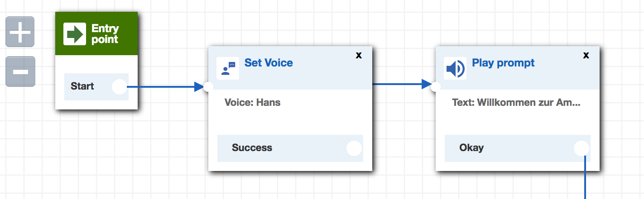
Task: Click the Play prompt input connector
Action: click(436, 87)
